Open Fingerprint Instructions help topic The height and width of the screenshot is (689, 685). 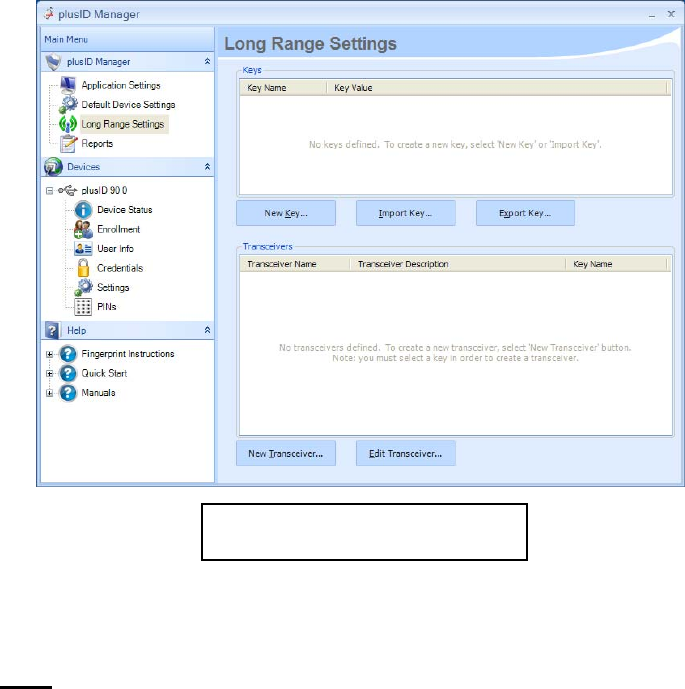pos(128,354)
